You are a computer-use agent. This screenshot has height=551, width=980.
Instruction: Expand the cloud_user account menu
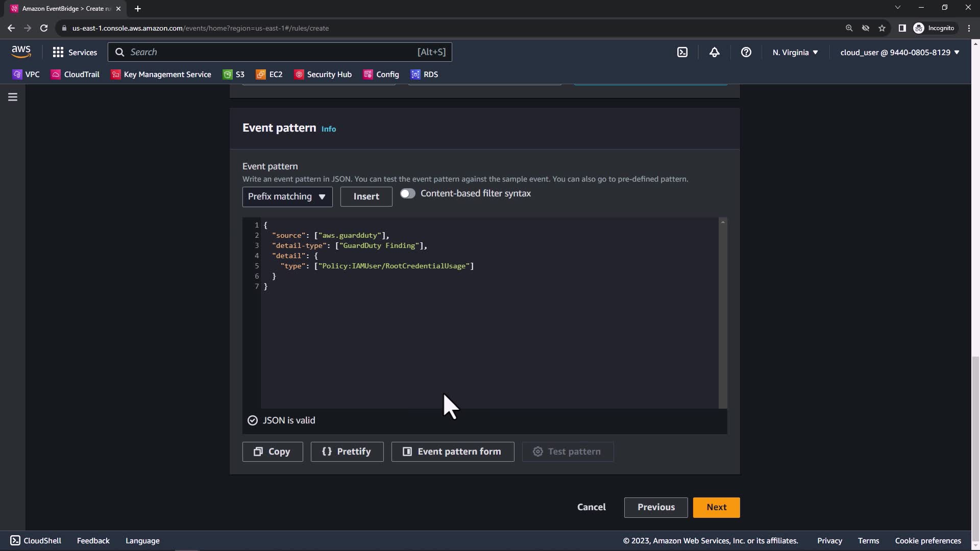tap(899, 52)
